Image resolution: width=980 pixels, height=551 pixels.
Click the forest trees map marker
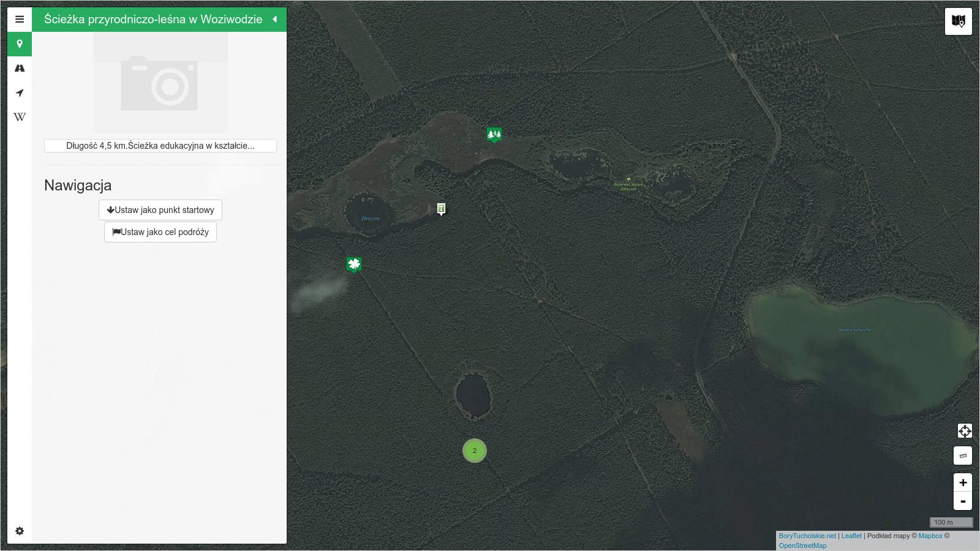pos(494,134)
